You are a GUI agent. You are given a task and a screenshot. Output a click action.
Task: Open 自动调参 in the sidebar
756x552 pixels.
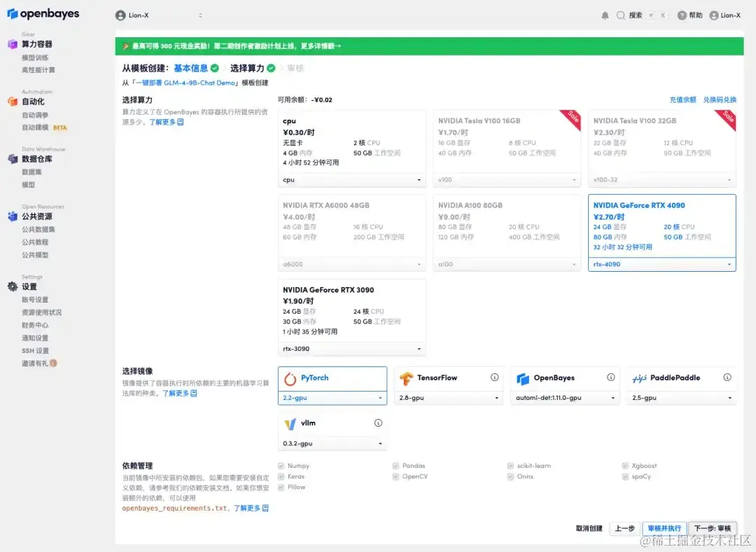click(x=35, y=116)
